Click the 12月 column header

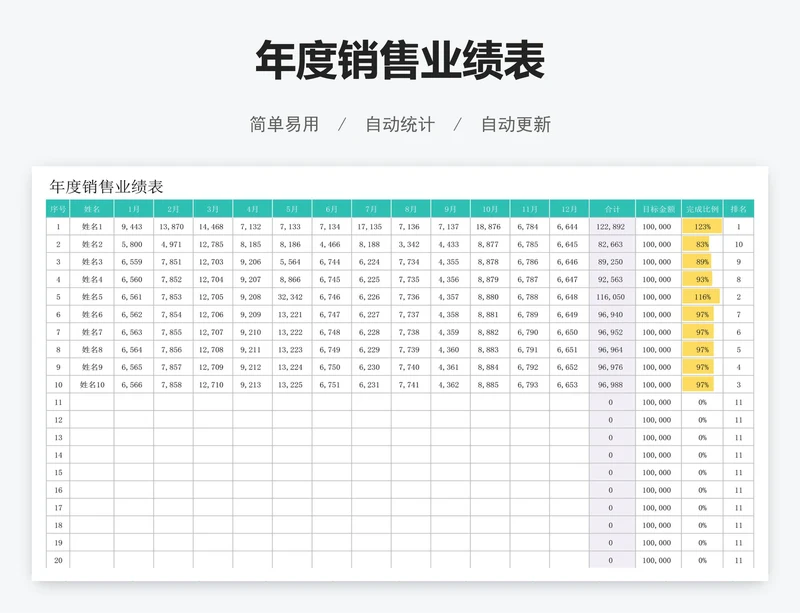[569, 209]
